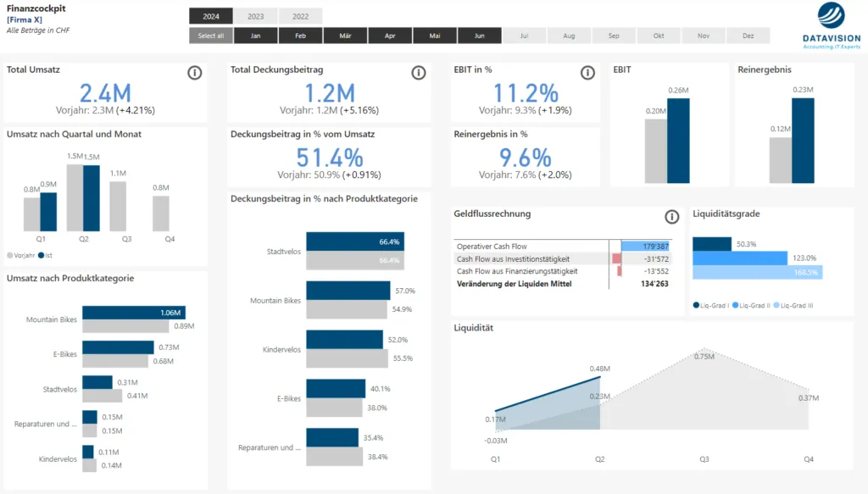The width and height of the screenshot is (868, 494).
Task: Open info icon on EBIT in % card
Action: pos(587,73)
